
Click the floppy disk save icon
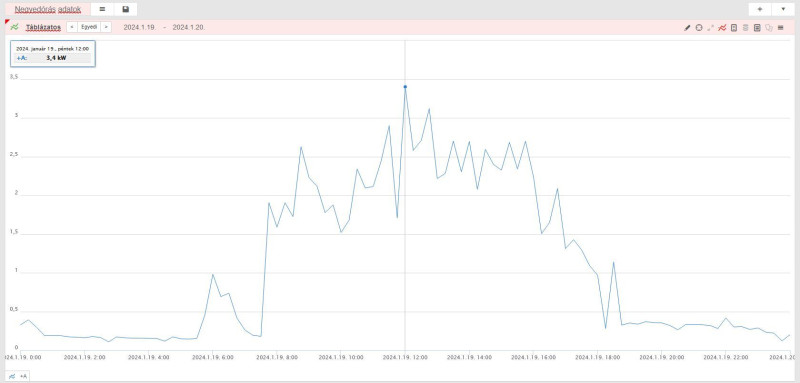pyautogui.click(x=126, y=9)
